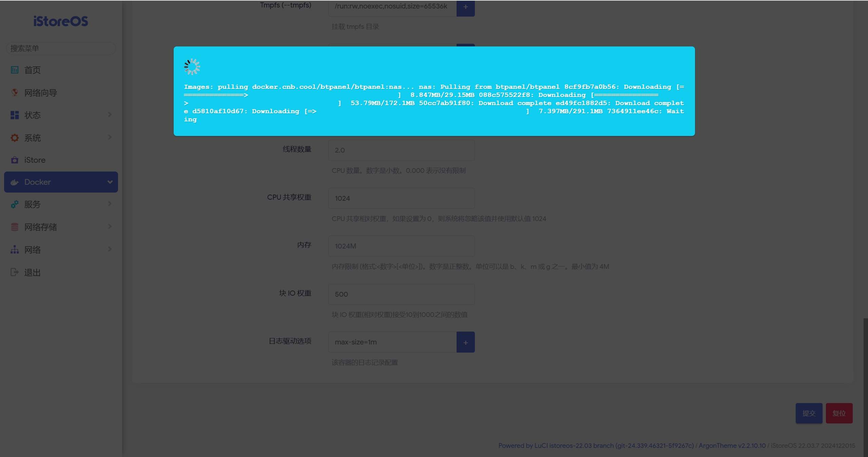Viewport: 868px width, 457px height.
Task: Click the network wizard icon
Action: 15,92
